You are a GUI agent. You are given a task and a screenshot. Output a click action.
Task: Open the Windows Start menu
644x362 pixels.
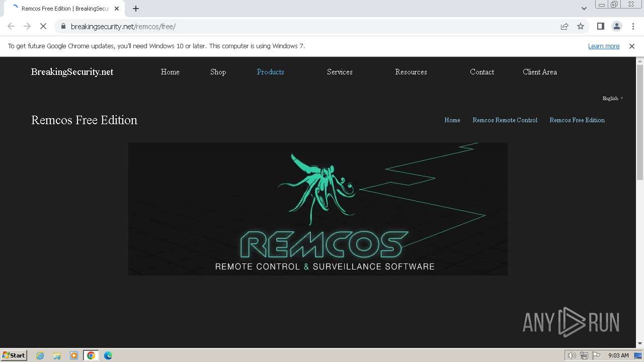click(14, 355)
